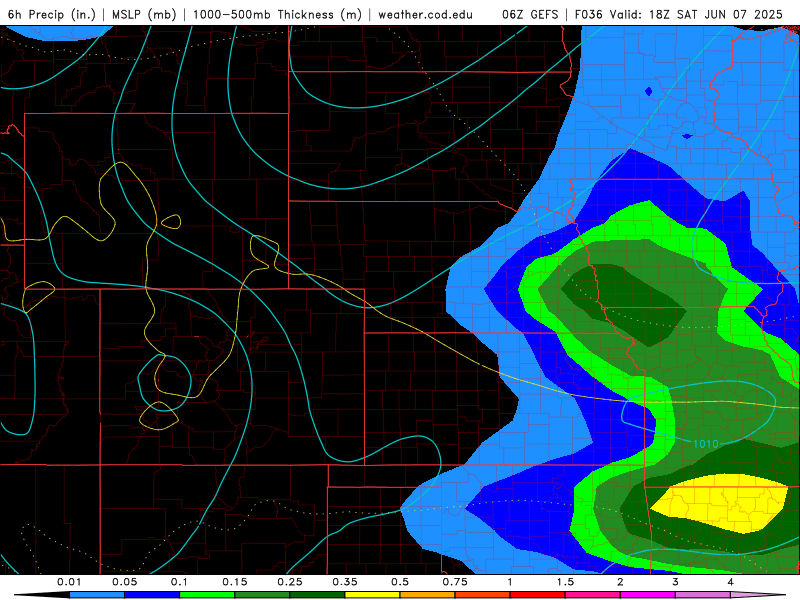
Task: Click the '1000-500mb Thickness (m)' header label
Action: (277, 14)
